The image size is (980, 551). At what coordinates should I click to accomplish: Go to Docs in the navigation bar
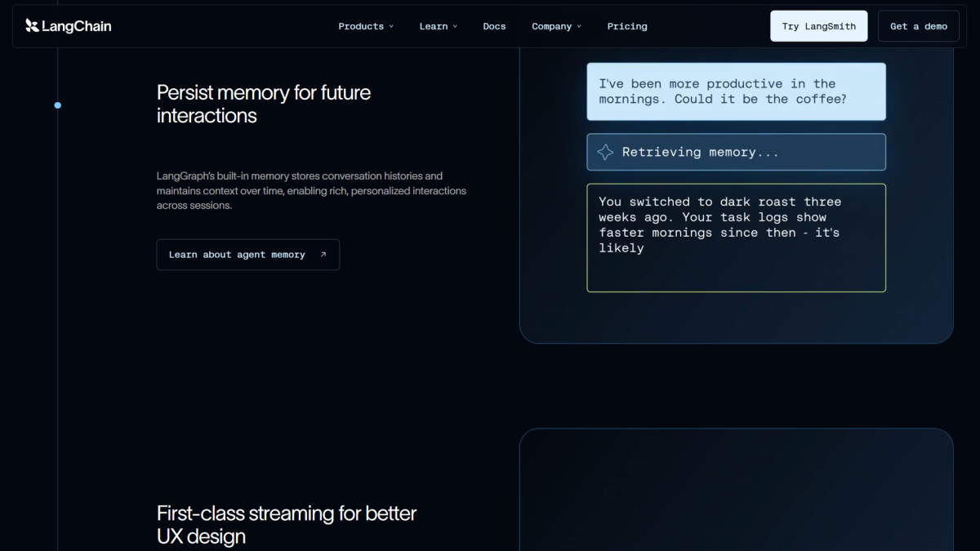click(x=494, y=26)
